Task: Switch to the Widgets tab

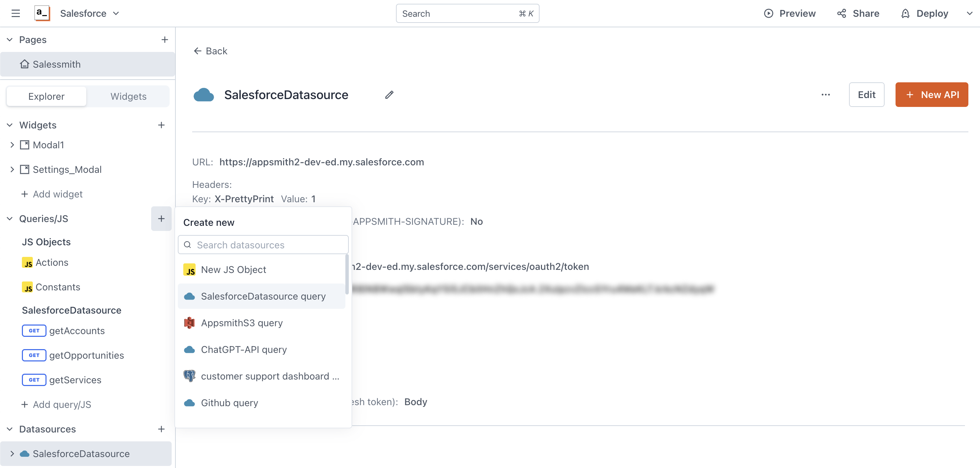Action: click(128, 97)
